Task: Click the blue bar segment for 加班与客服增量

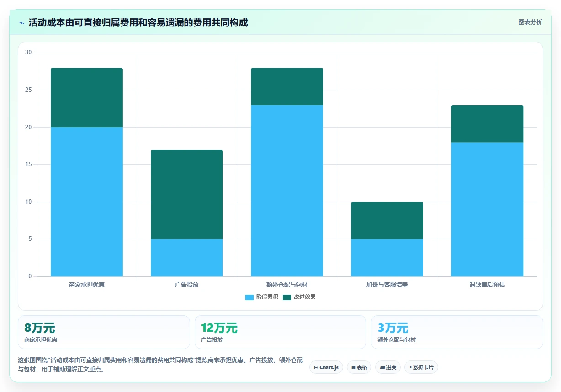Action: click(387, 258)
